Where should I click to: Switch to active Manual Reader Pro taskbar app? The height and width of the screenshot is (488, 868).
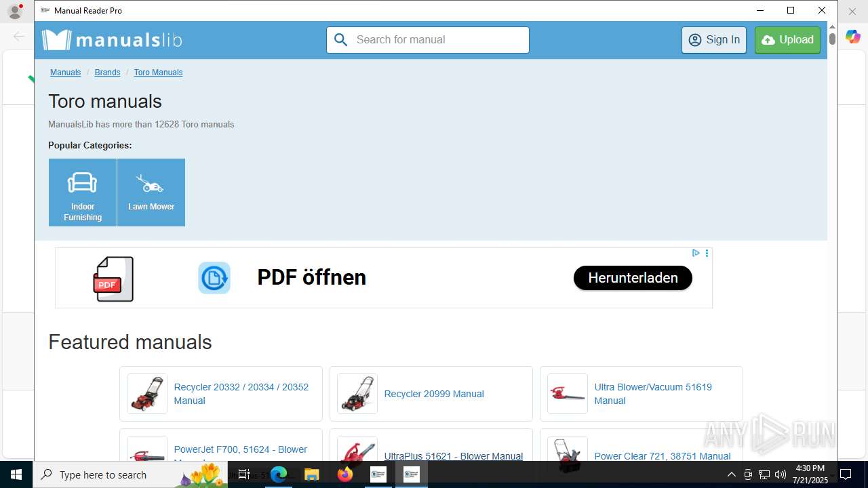coord(411,474)
